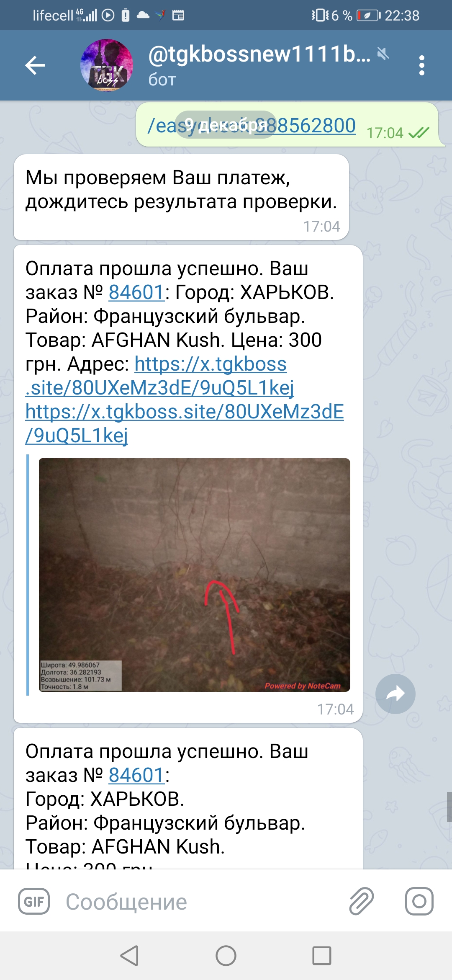Open recent apps with the square button
The height and width of the screenshot is (980, 452).
point(322,956)
